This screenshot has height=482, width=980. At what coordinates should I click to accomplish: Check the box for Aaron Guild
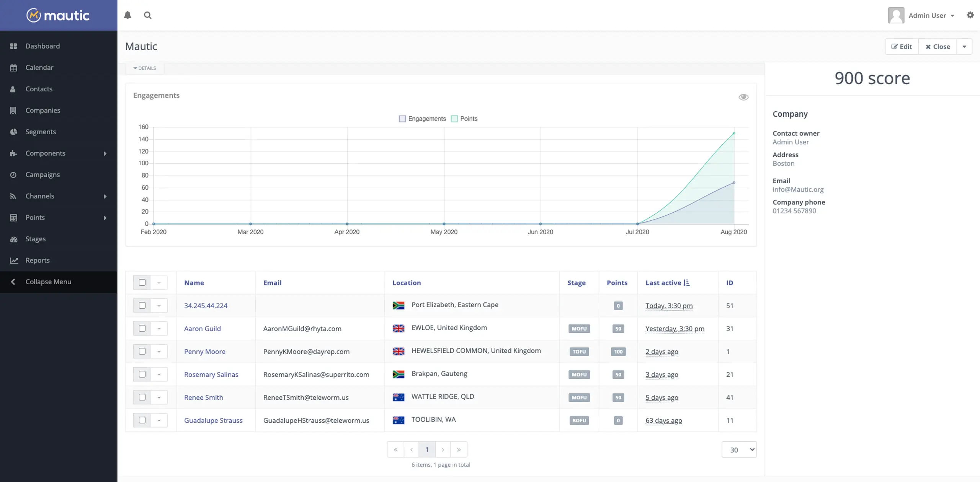142,328
